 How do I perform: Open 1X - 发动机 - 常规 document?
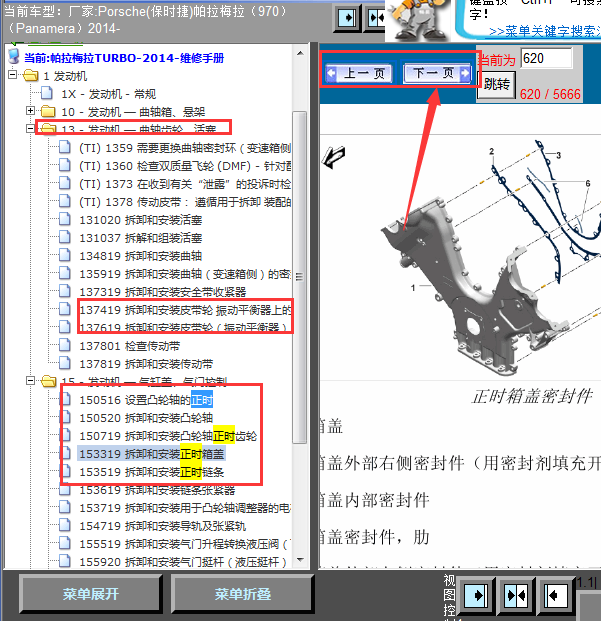(108, 94)
